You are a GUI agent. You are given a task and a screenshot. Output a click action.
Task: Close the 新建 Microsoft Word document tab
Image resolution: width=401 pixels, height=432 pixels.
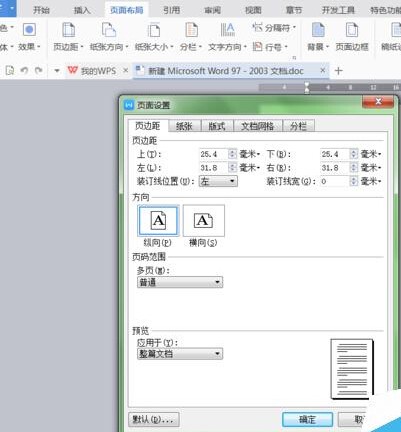(322, 70)
